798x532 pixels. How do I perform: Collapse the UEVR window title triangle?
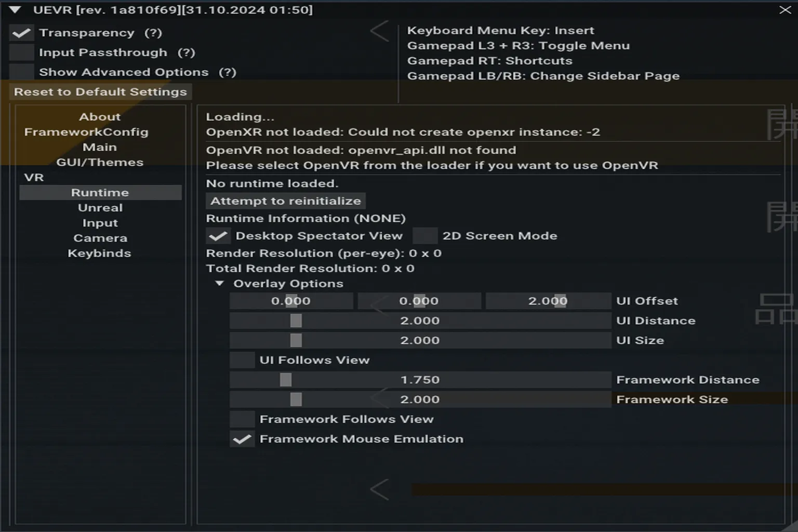click(x=15, y=10)
